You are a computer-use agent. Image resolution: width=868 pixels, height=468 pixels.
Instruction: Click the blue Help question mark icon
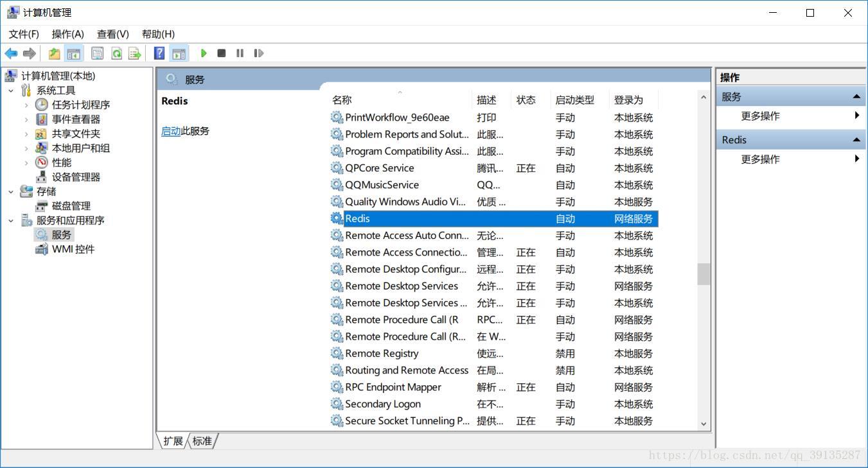pyautogui.click(x=159, y=53)
